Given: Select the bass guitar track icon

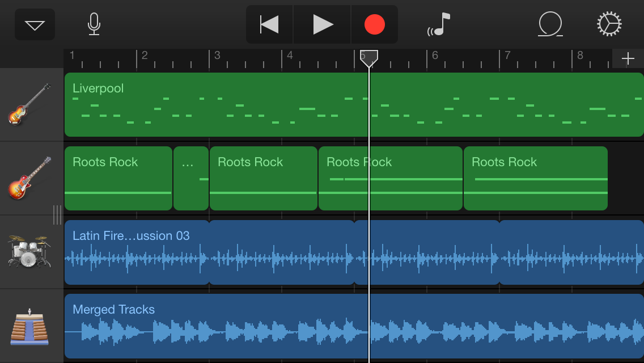Looking at the screenshot, I should pos(29,104).
